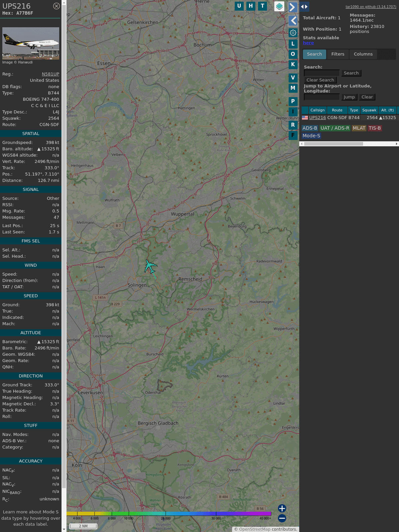Click the altitude color legend bar

tap(169, 514)
